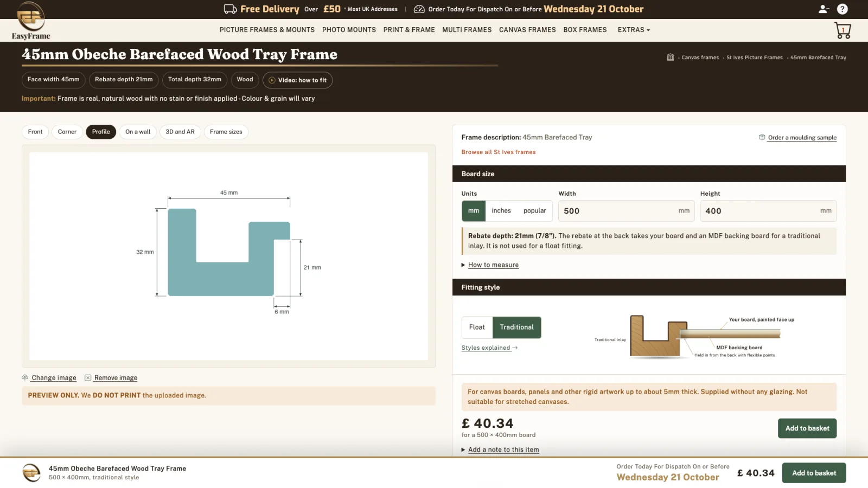
Task: Open Canvas Frames menu
Action: 527,30
